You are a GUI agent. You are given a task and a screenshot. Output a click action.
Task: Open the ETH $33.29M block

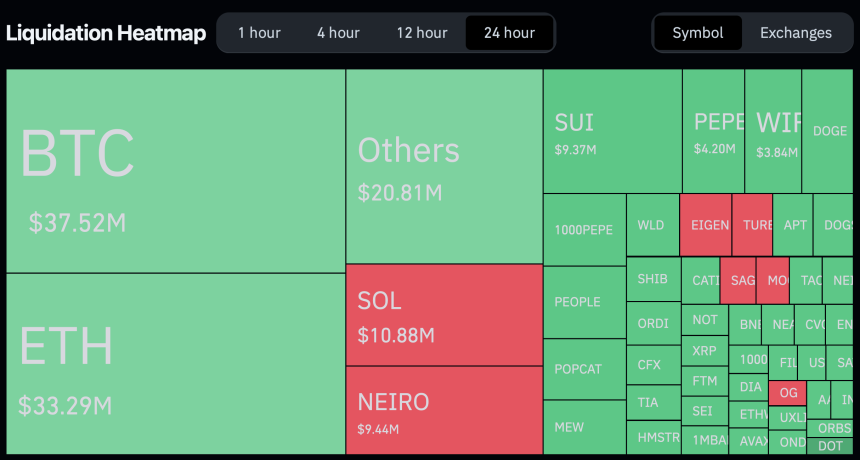(176, 364)
